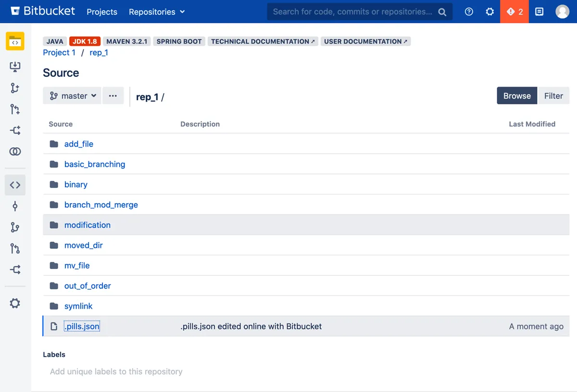Open the Projects menu in header
This screenshot has width=577, height=392.
(102, 12)
